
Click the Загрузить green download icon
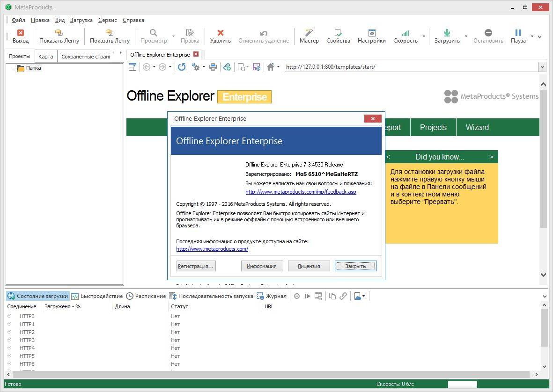[447, 33]
